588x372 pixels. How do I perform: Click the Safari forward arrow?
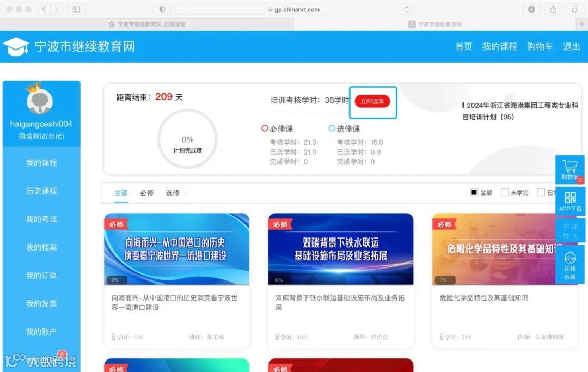point(56,9)
